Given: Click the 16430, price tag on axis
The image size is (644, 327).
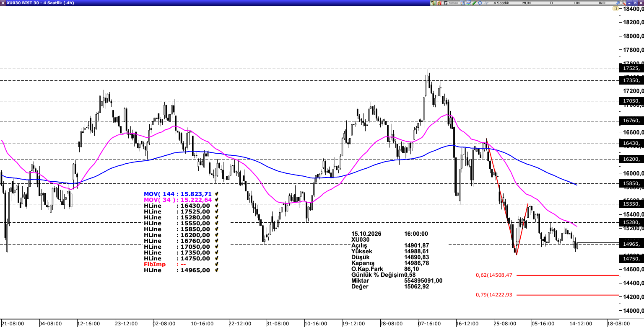Looking at the screenshot, I should 631,144.
